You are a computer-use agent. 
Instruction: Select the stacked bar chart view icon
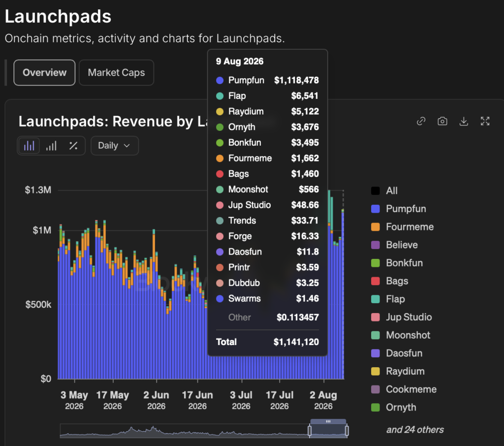29,146
